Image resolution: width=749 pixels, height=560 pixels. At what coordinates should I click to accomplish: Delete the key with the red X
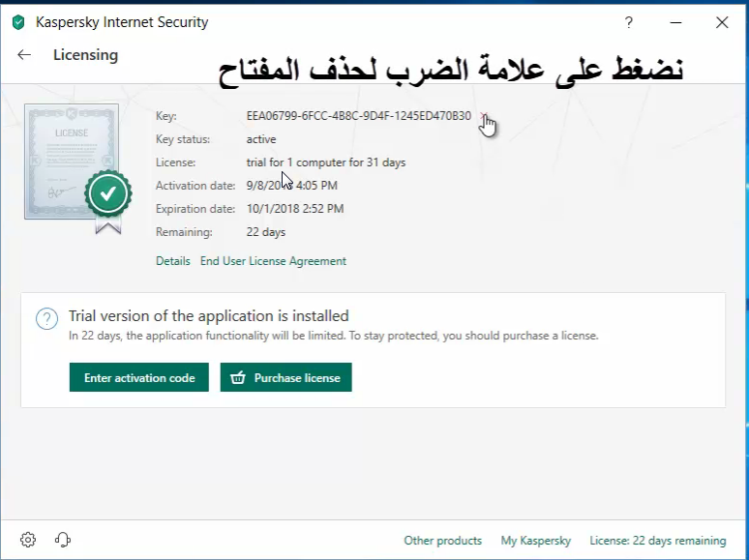484,116
